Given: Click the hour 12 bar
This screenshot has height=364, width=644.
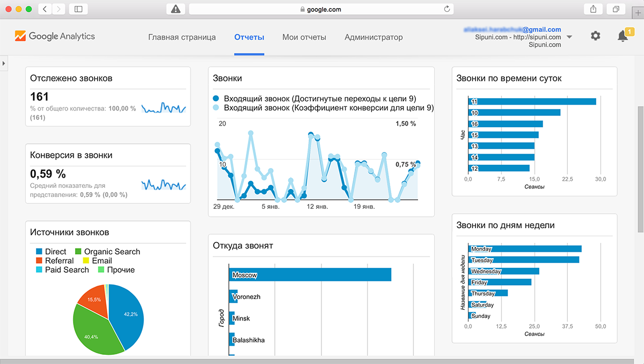Looking at the screenshot, I should click(x=500, y=168).
